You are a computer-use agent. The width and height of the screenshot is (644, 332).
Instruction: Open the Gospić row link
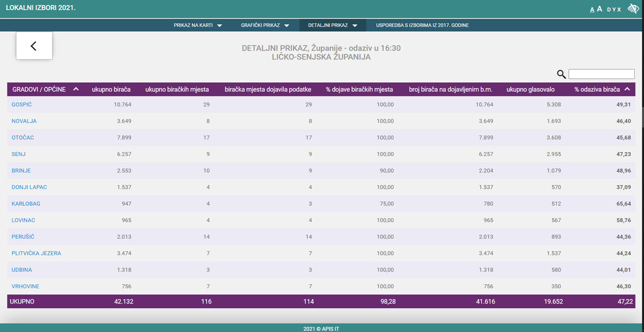[21, 105]
